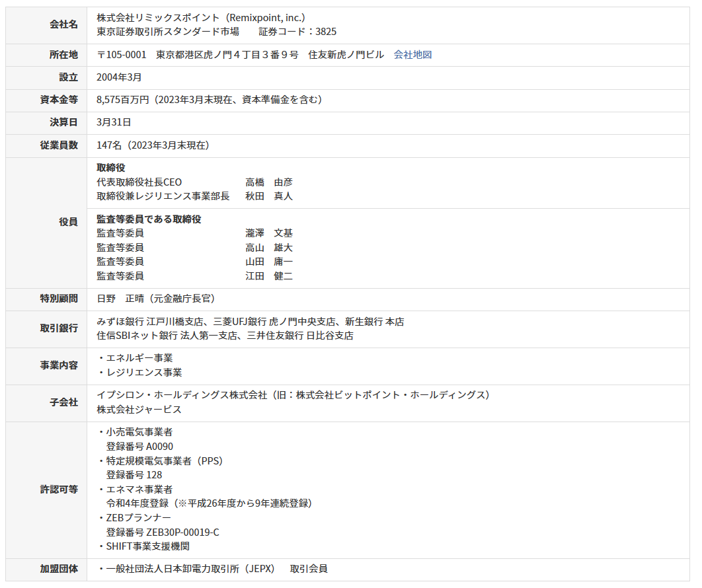Click the 取締役兼レジリエンス事業部長 title

tap(163, 196)
